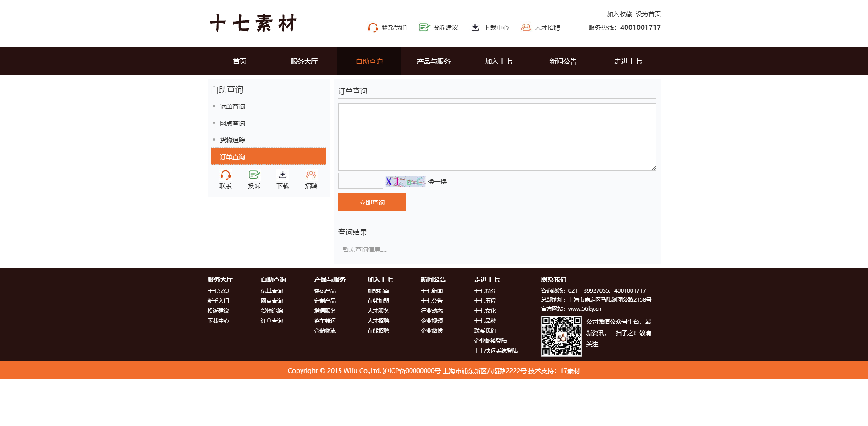The height and width of the screenshot is (426, 868).
Task: Click inside the large order number text area
Action: pyautogui.click(x=497, y=137)
